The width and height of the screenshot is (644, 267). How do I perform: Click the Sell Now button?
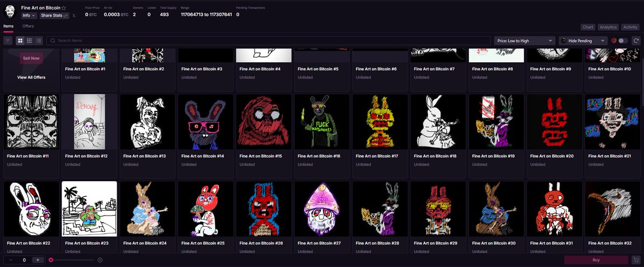click(31, 58)
